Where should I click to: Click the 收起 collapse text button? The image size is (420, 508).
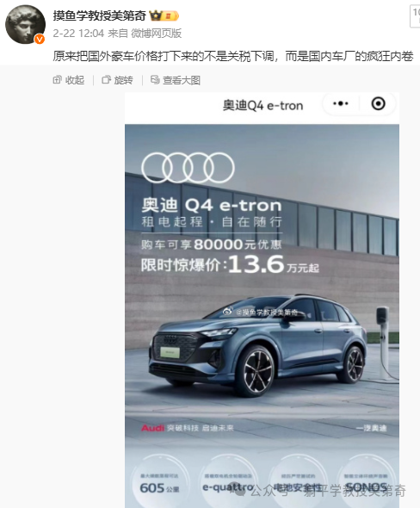(75, 80)
